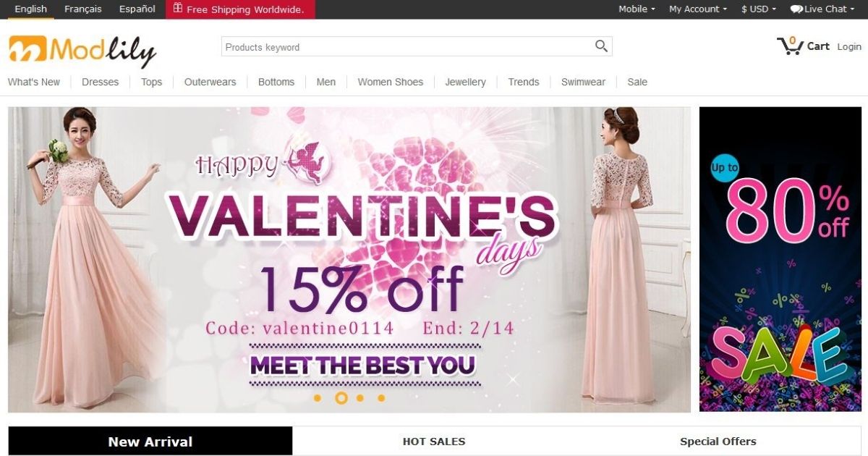Switch language to Français
Screen dimensions: 868x456
pyautogui.click(x=83, y=9)
